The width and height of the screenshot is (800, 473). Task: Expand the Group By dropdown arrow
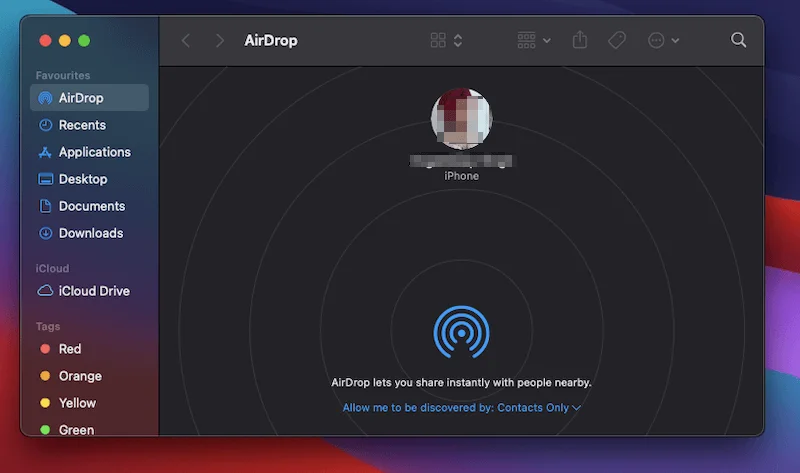click(547, 40)
